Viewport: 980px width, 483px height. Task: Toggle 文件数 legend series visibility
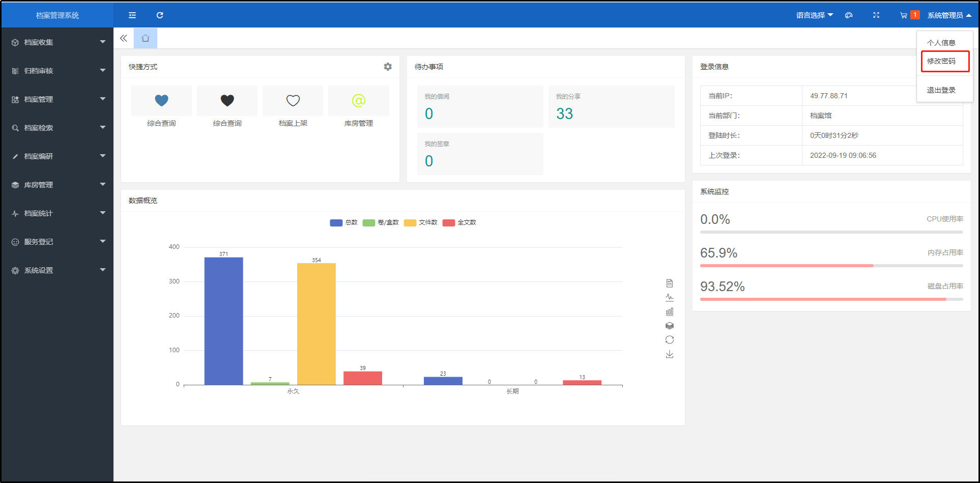[420, 222]
